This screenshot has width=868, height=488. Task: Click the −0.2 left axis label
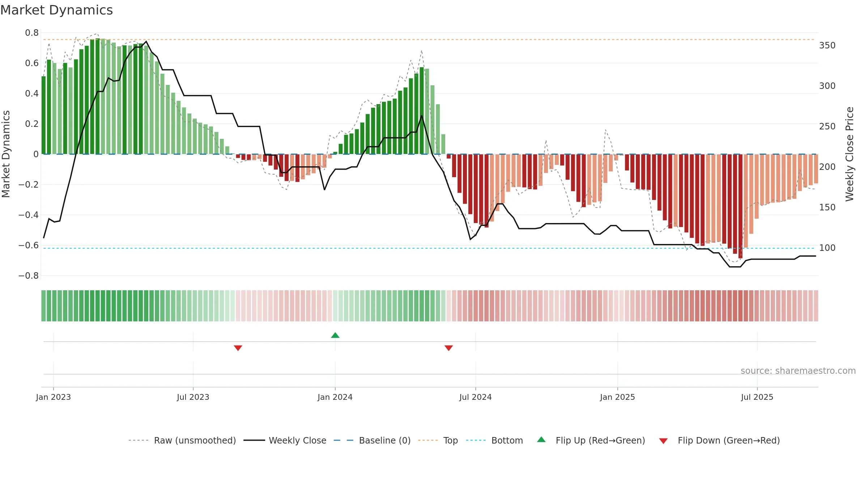[x=29, y=185]
